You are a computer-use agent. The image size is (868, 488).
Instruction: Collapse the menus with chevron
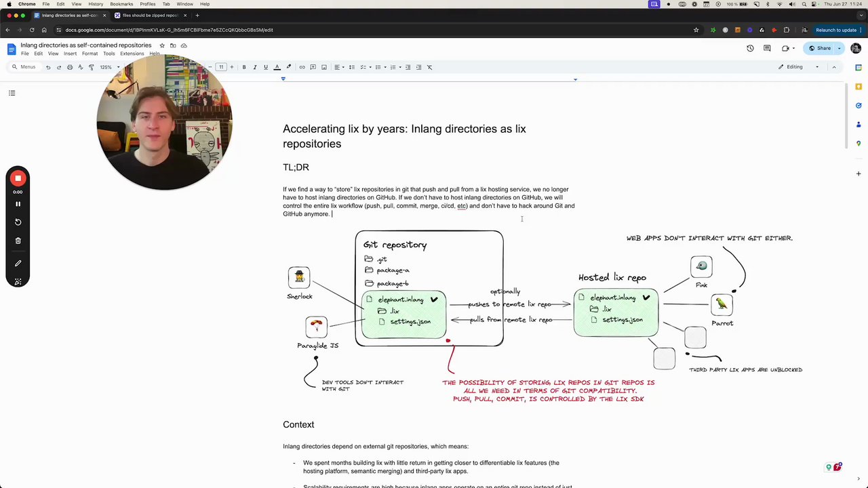(835, 67)
